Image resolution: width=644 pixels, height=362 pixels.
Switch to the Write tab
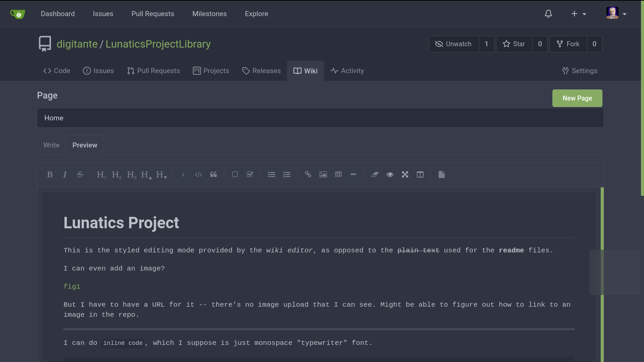point(51,145)
